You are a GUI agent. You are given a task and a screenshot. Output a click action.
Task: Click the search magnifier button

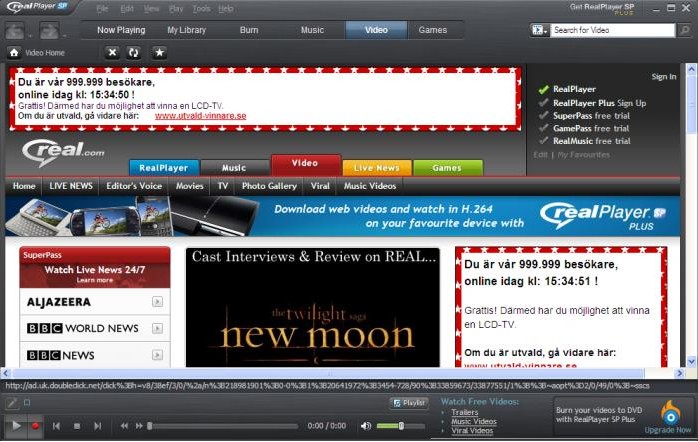point(685,30)
